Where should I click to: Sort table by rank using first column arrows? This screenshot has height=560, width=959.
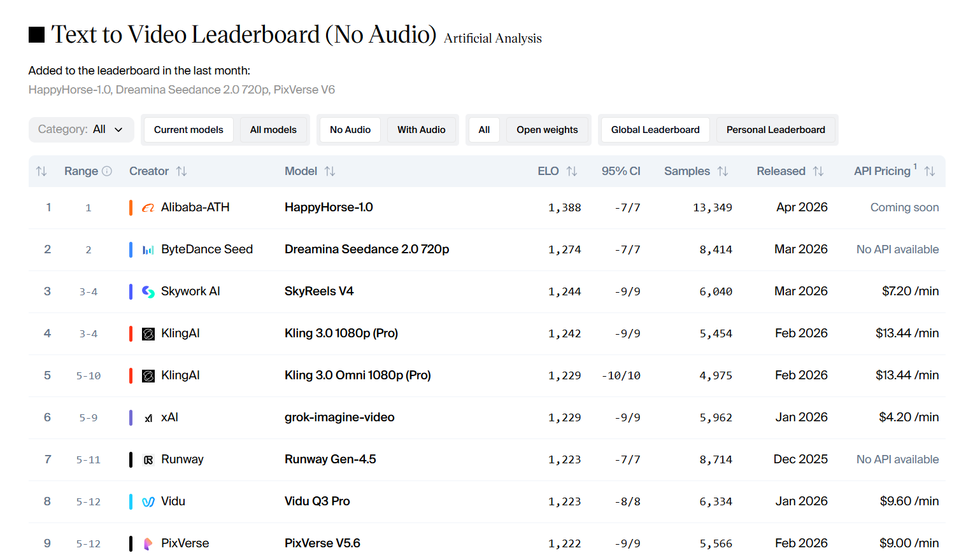point(41,171)
